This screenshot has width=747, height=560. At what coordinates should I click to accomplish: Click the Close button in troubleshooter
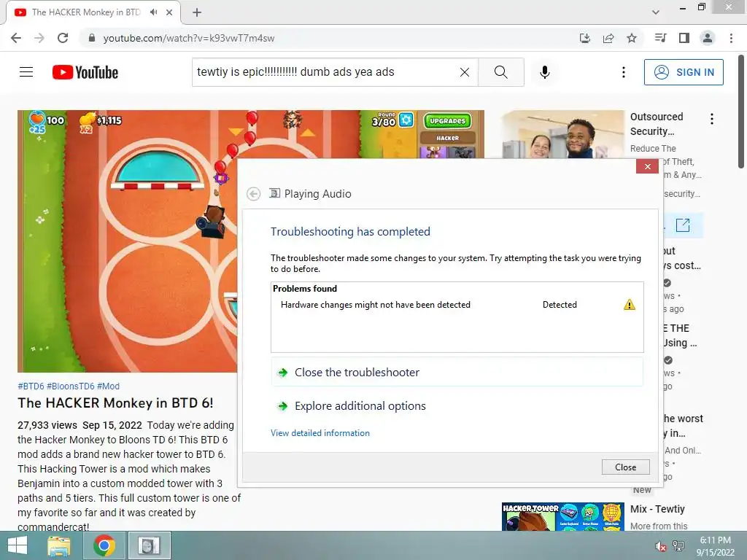point(625,467)
